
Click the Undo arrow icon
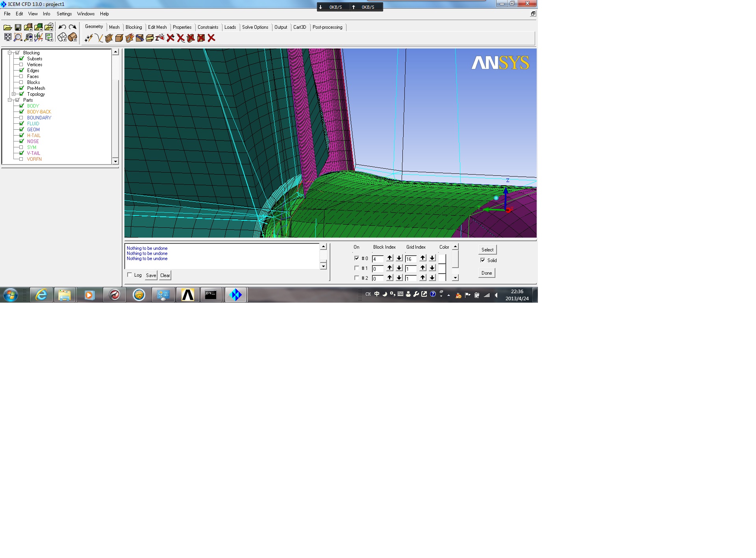[62, 27]
